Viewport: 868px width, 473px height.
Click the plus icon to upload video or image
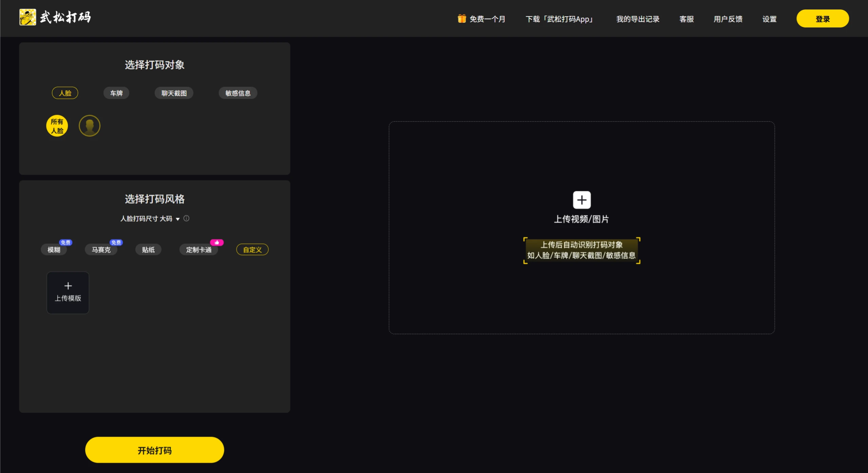[581, 200]
